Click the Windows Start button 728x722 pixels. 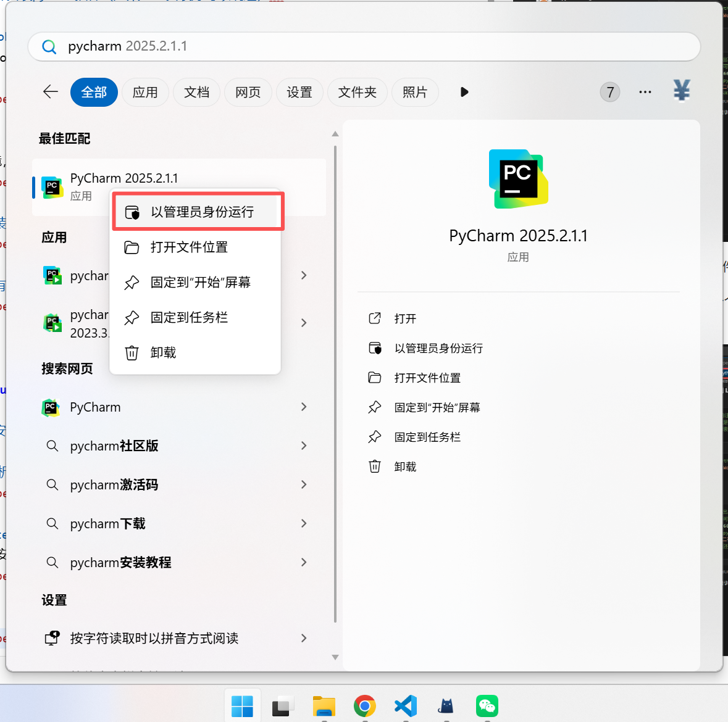242,705
